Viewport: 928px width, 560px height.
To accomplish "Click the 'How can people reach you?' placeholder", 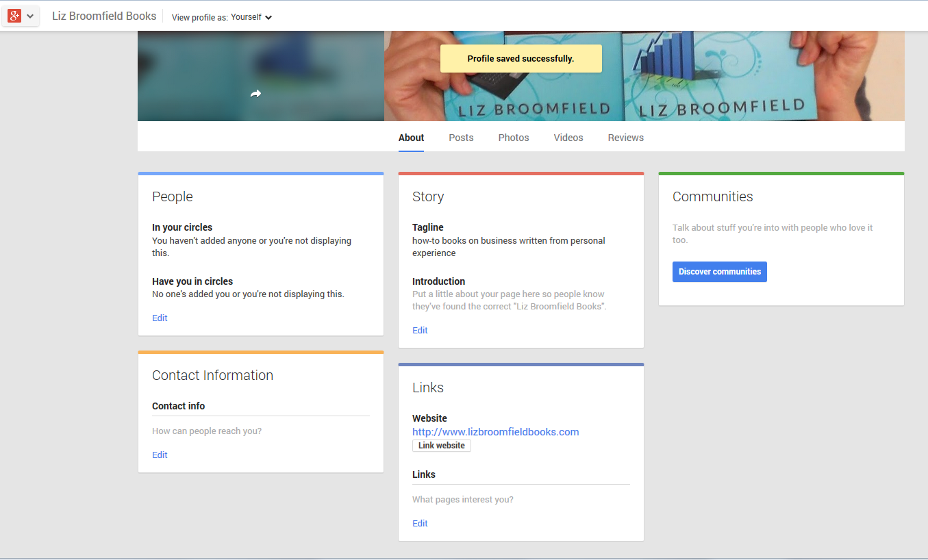I will [207, 431].
